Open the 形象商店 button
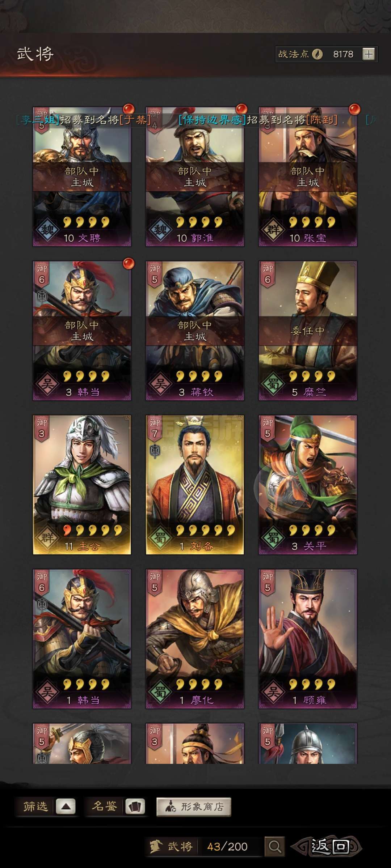391x868 pixels. tap(194, 807)
